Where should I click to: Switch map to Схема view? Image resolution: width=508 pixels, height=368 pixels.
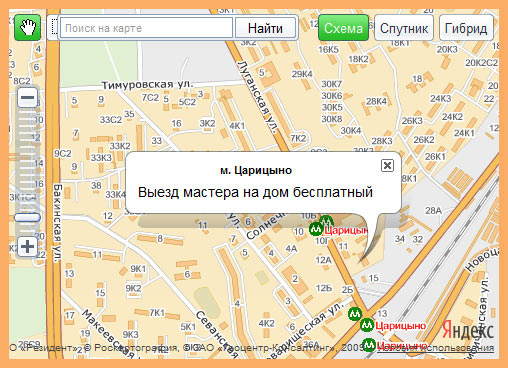pyautogui.click(x=343, y=28)
